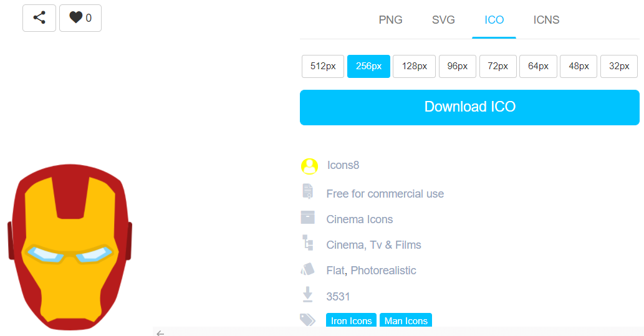Open the Man Icons tag
This screenshot has height=336, width=644.
[406, 320]
